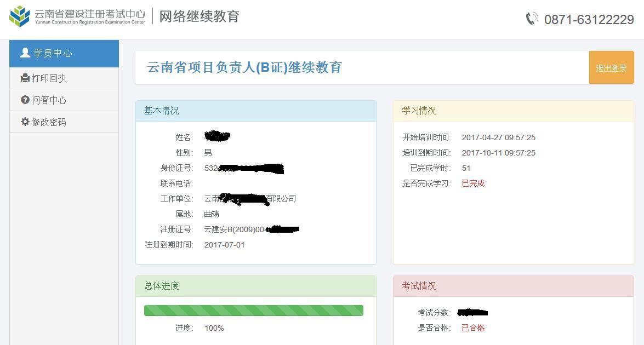Click the 网络继续教育 header title
The image size is (644, 345).
point(200,16)
